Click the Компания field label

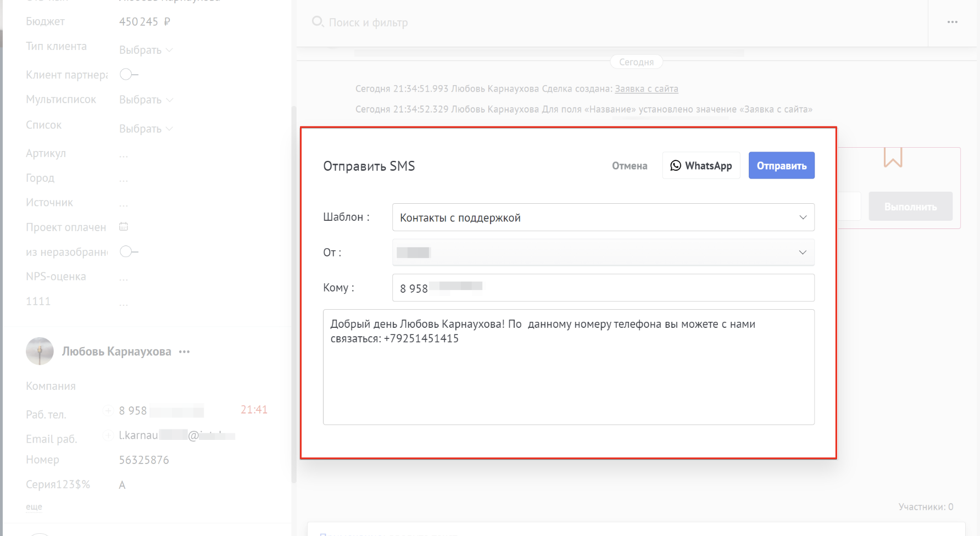click(x=51, y=386)
